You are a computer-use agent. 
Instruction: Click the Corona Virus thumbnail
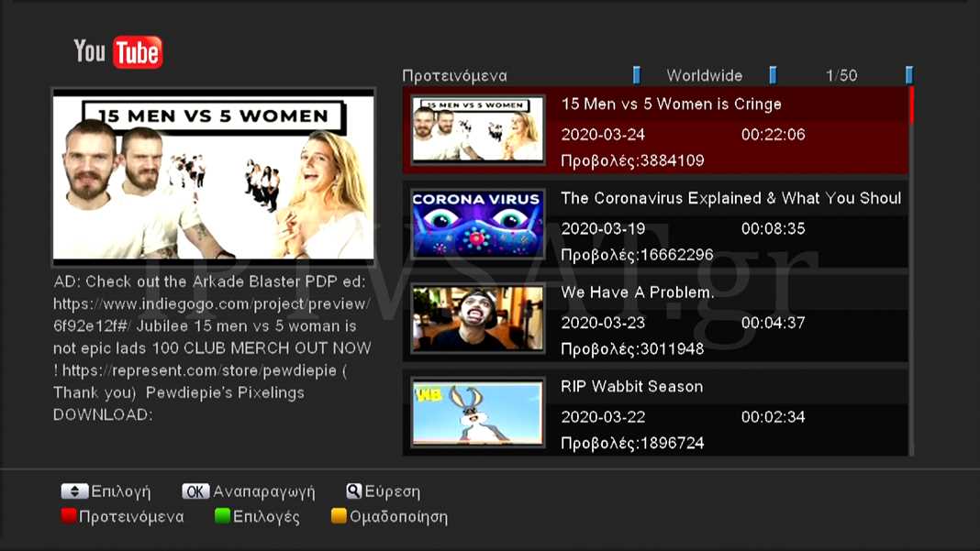[x=477, y=224]
